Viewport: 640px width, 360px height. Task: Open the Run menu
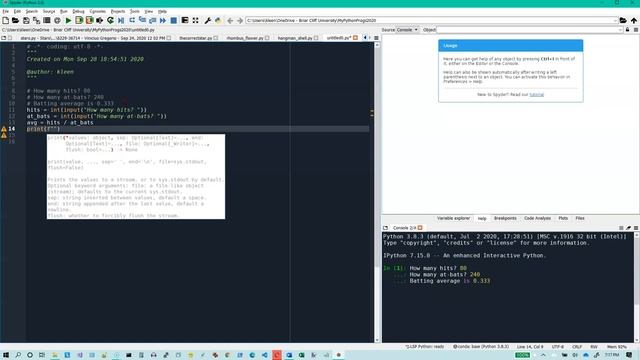tap(64, 11)
